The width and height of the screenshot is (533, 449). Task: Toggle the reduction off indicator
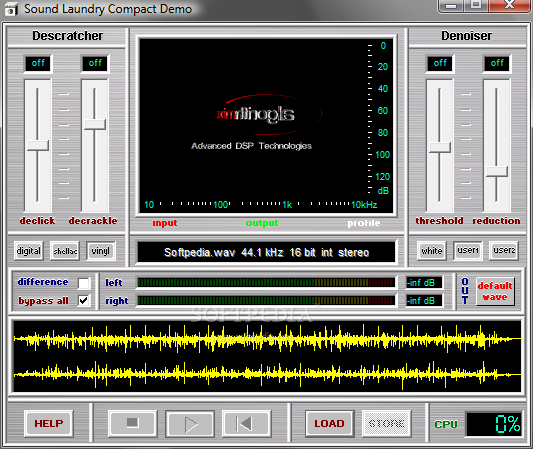(x=497, y=63)
